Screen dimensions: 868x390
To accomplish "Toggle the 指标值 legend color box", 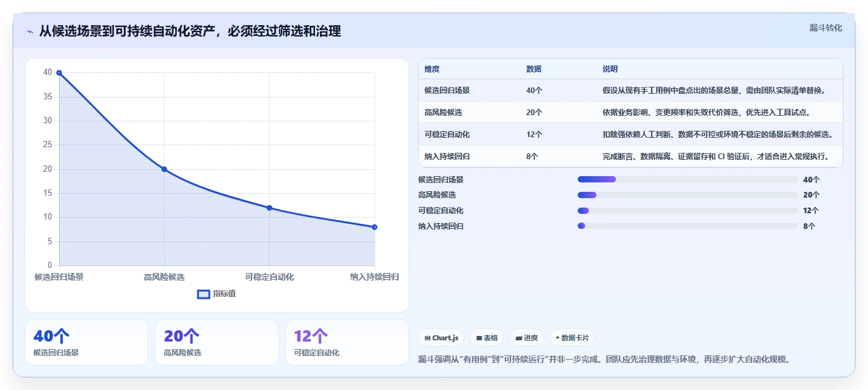I will pos(204,294).
